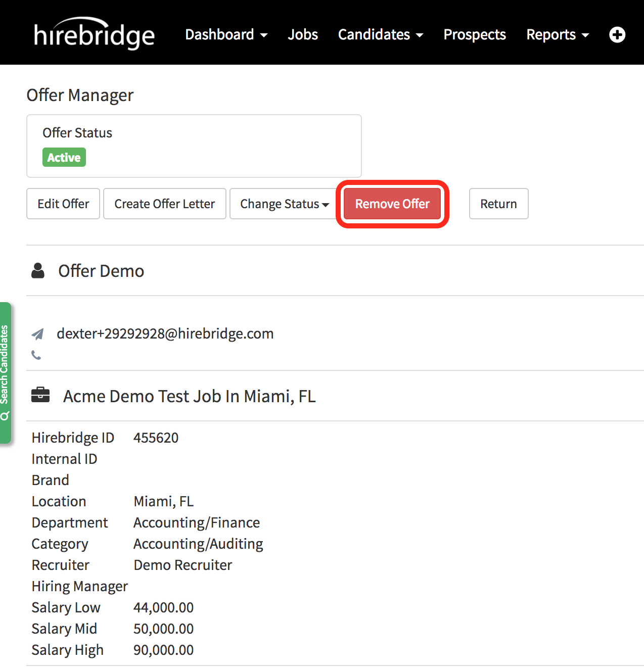Go to the Jobs page
This screenshot has width=644, height=668.
[x=303, y=35]
